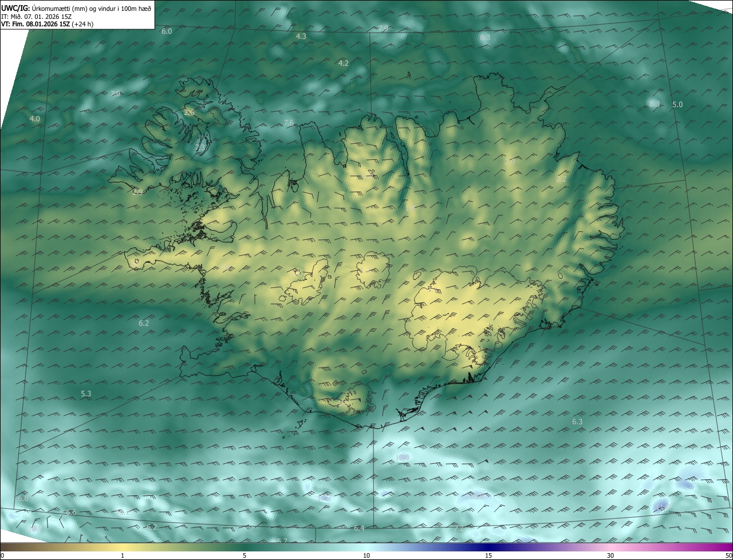Click the colorbar tick label 30
This screenshot has width=733, height=560.
(610, 555)
